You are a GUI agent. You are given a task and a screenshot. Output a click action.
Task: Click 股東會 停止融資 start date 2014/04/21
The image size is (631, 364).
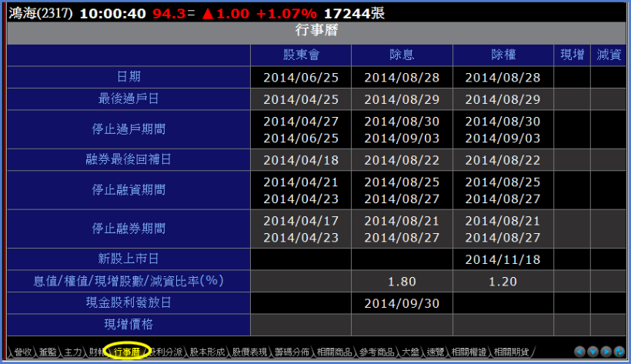pos(301,182)
